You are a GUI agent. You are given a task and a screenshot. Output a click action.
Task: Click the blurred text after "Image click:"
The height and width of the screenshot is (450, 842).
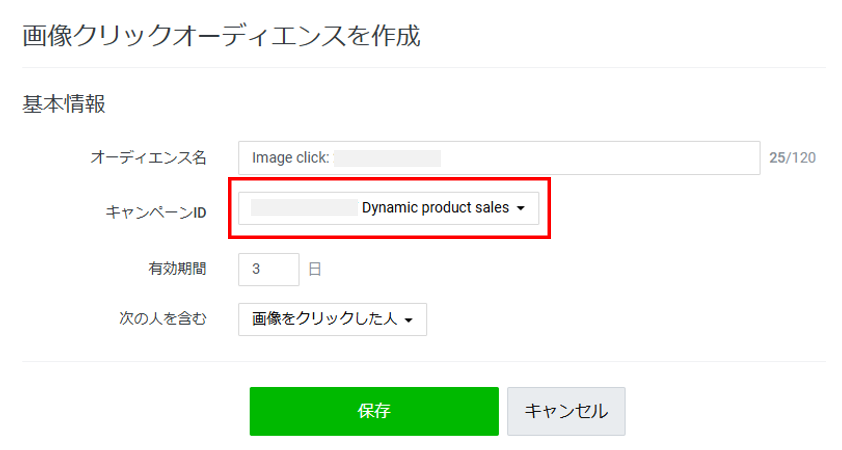tap(387, 158)
